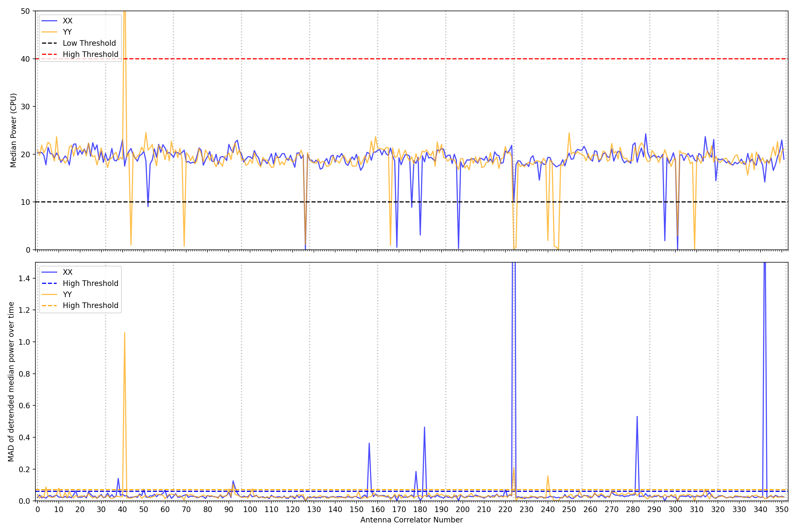Click x-axis tick label 350
The width and height of the screenshot is (798, 532).
pyautogui.click(x=782, y=510)
